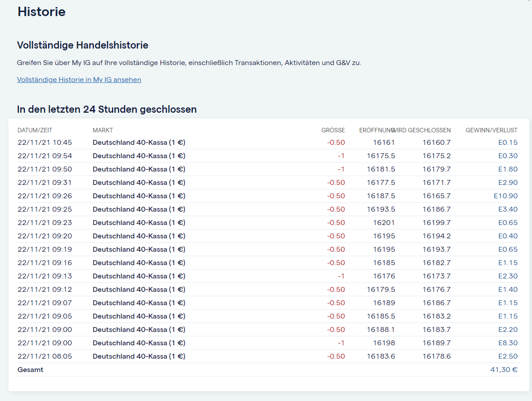Click closing price 16194.2
The image size is (532, 401).
[x=437, y=236]
